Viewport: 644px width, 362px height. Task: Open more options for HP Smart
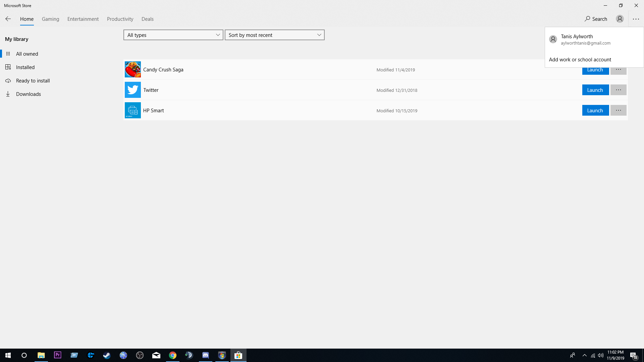pos(618,110)
